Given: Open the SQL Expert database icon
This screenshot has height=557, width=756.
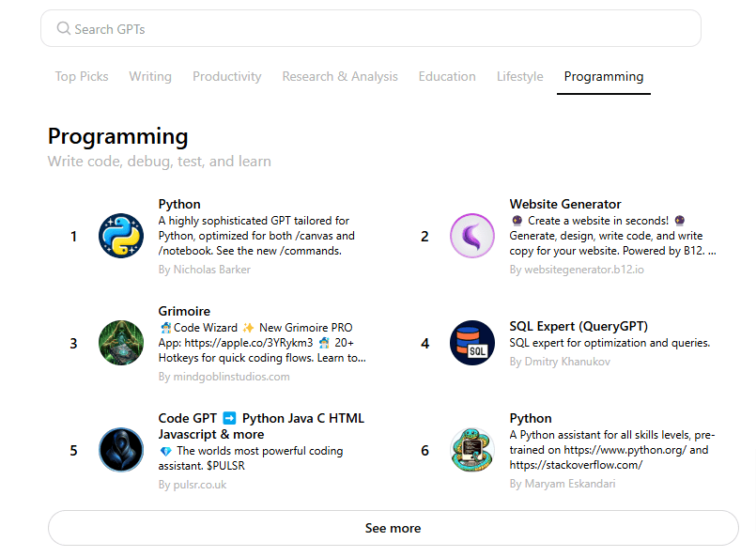Looking at the screenshot, I should (x=472, y=343).
